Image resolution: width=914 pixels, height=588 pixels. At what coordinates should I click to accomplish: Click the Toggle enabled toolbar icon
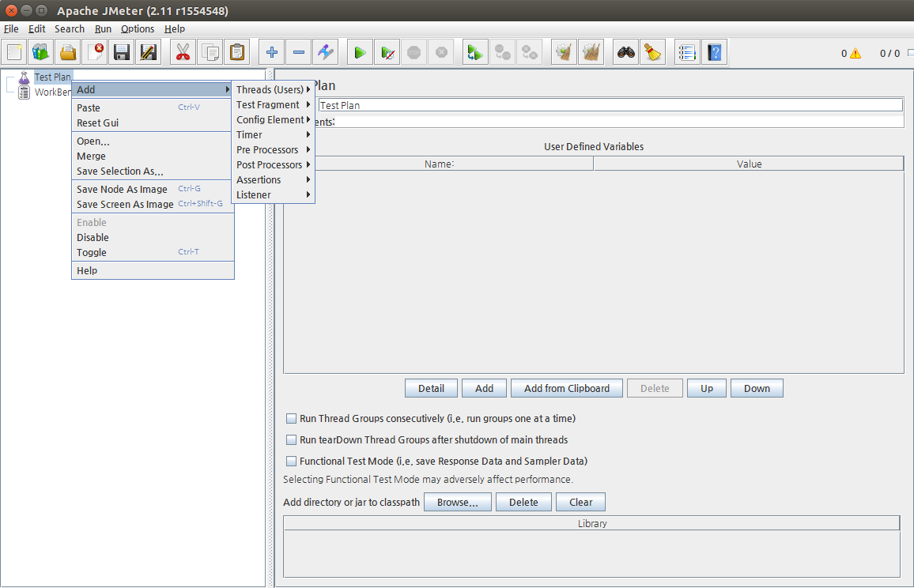click(x=325, y=52)
